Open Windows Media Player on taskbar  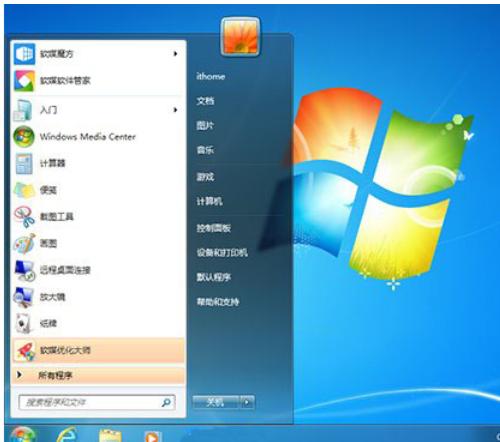click(x=153, y=436)
